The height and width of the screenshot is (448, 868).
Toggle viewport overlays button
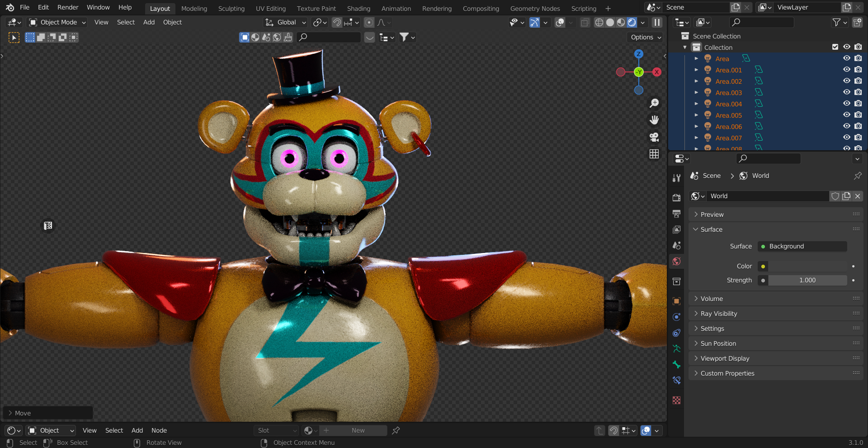(x=560, y=22)
